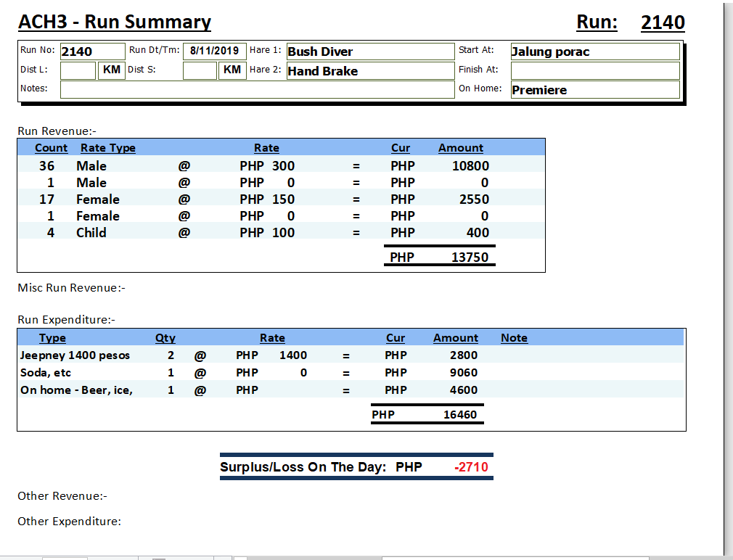Select the On Home field Premiere
The width and height of the screenshot is (733, 560).
click(594, 90)
